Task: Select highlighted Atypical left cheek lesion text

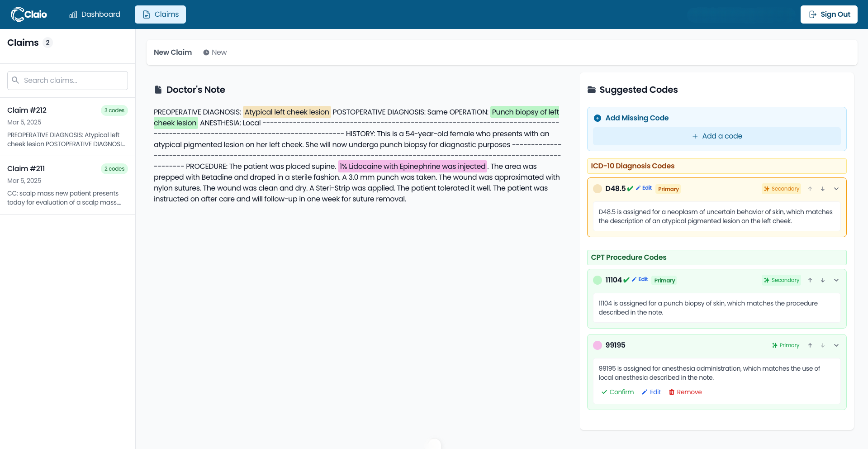Action: [287, 112]
